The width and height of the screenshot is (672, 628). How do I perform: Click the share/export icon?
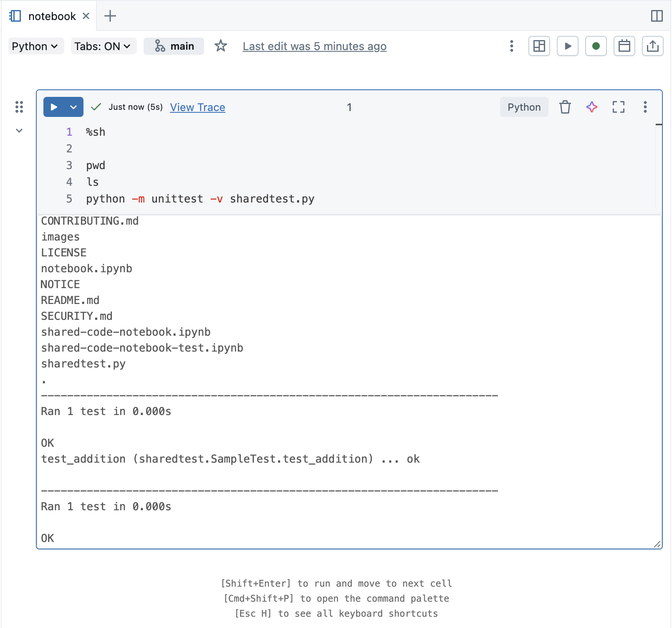653,46
